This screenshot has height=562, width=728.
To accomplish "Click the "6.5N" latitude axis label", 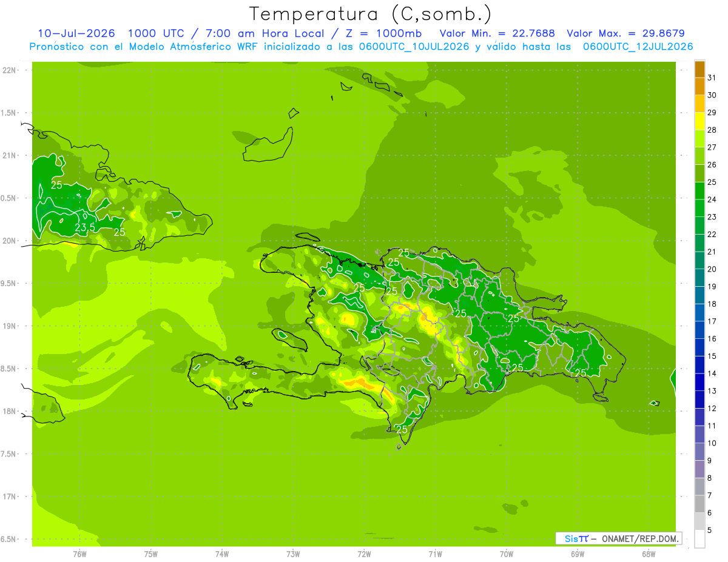I will [x=9, y=539].
